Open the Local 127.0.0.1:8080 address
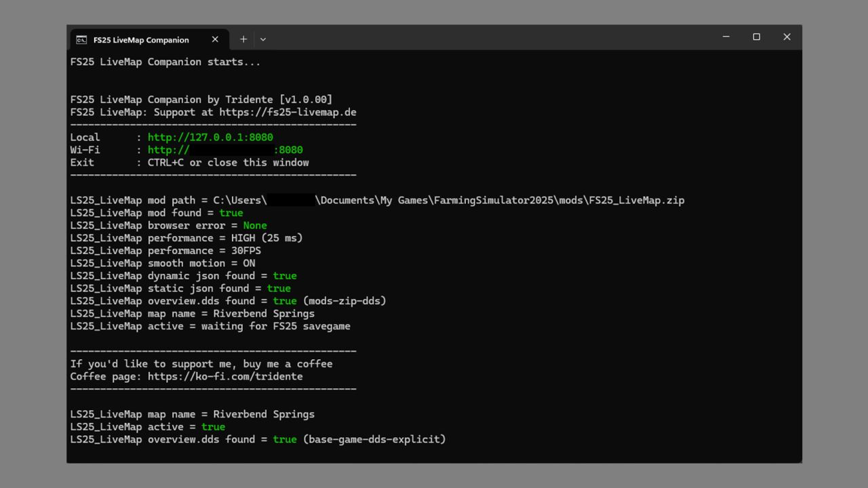Screen dimensions: 868x488 tap(210, 137)
